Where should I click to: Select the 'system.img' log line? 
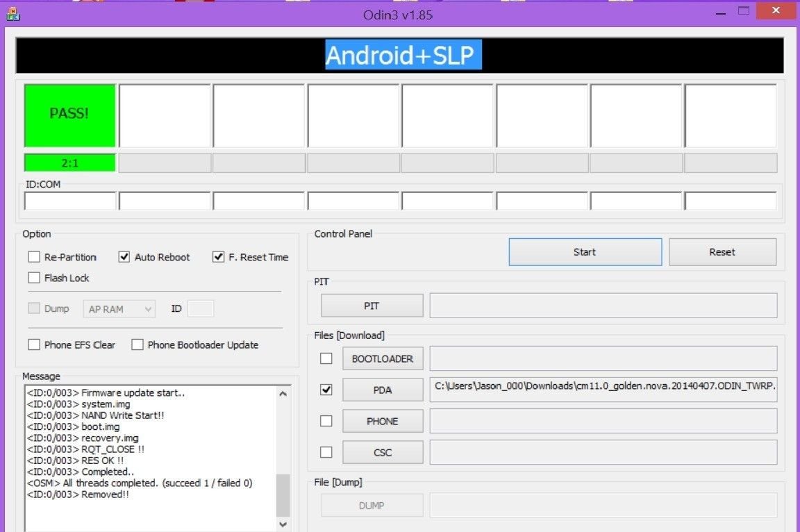click(x=78, y=404)
